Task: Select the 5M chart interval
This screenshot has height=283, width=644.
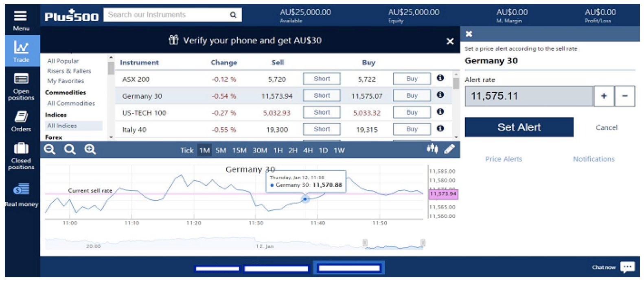Action: tap(221, 150)
